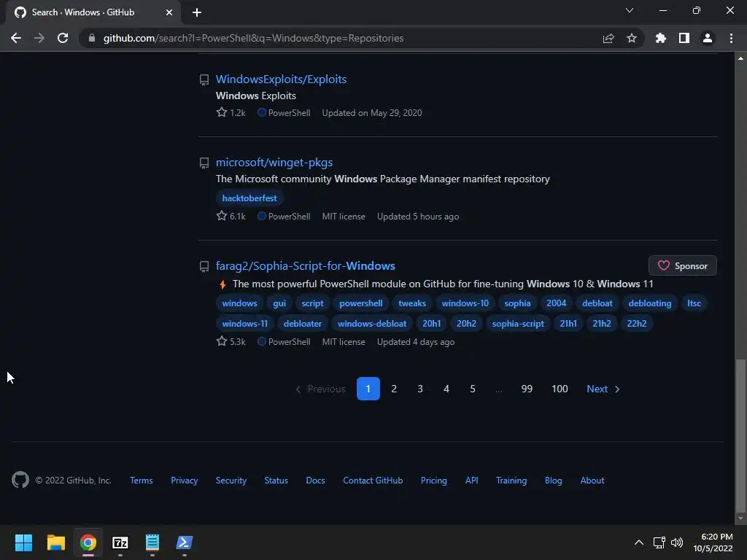Click the page vertical scrollbar thumb
Image resolution: width=747 pixels, height=560 pixels.
click(740, 436)
